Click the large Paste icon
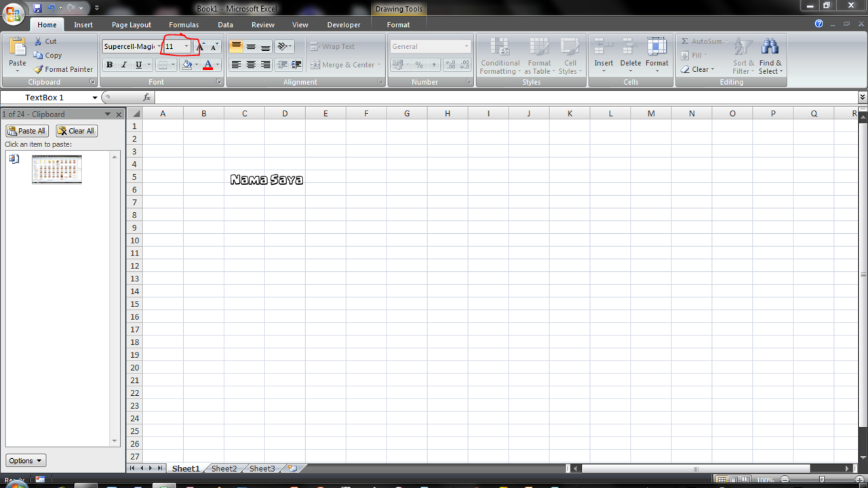This screenshot has width=868, height=488. pyautogui.click(x=18, y=47)
